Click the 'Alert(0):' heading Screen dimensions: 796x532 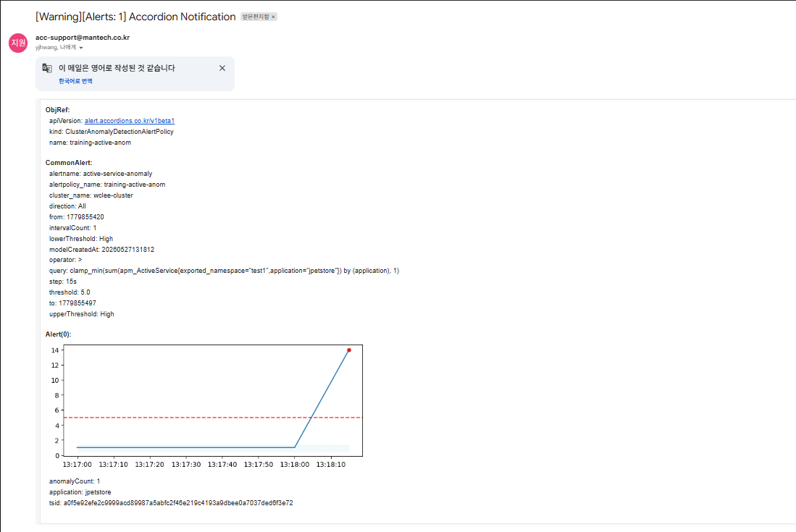pos(59,334)
